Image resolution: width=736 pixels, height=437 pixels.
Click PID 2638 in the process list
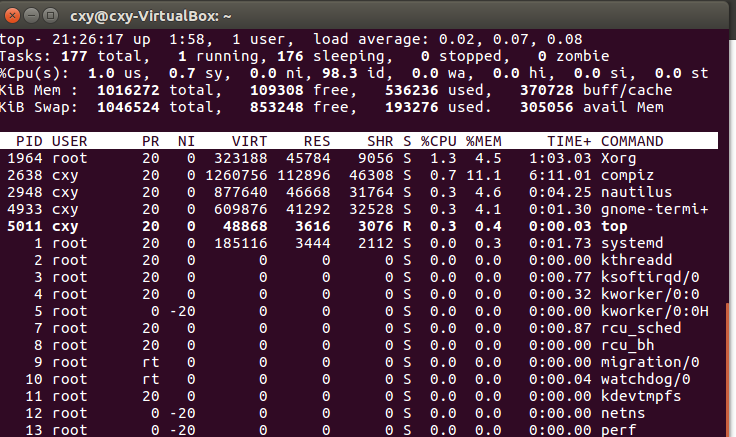coord(24,176)
